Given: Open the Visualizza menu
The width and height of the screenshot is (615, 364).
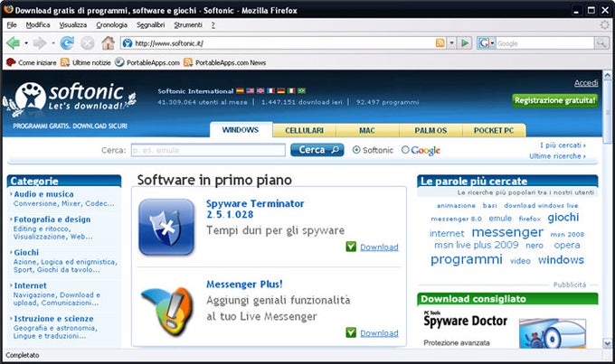Looking at the screenshot, I should point(73,25).
